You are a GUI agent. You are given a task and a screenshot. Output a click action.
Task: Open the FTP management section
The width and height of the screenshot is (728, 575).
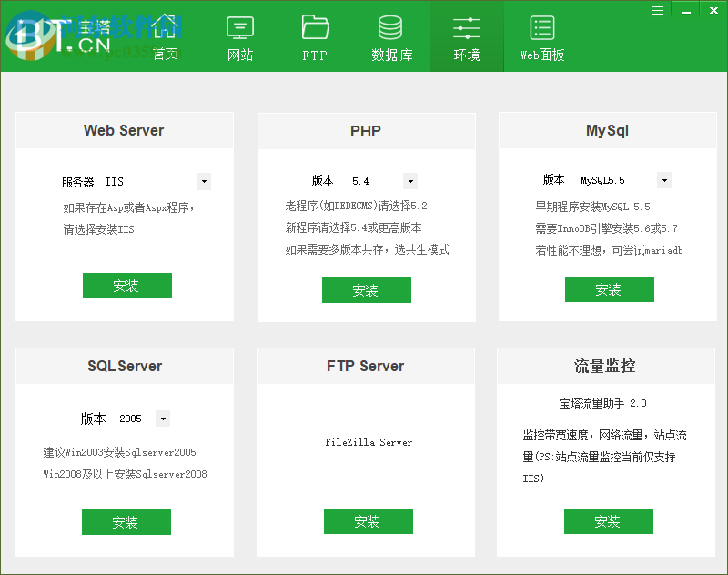[x=314, y=36]
